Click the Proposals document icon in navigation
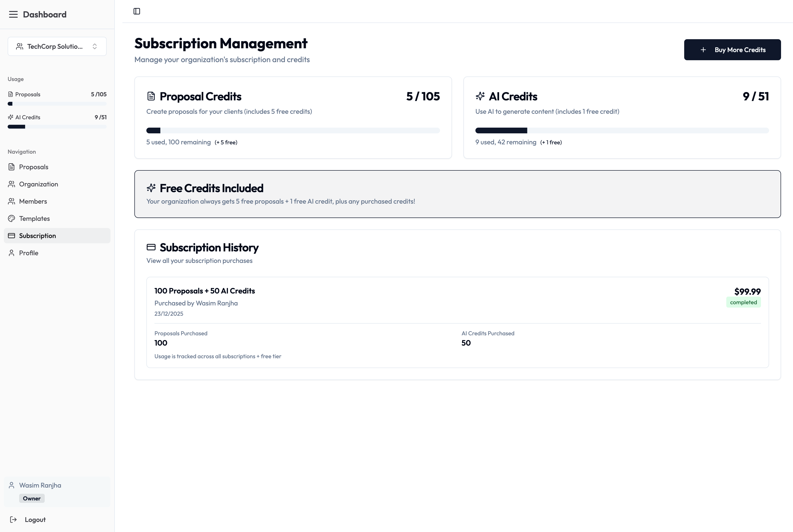 [11, 167]
